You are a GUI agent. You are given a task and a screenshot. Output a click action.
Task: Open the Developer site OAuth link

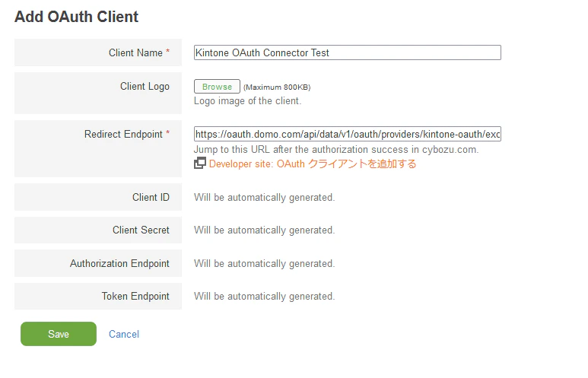(x=313, y=164)
